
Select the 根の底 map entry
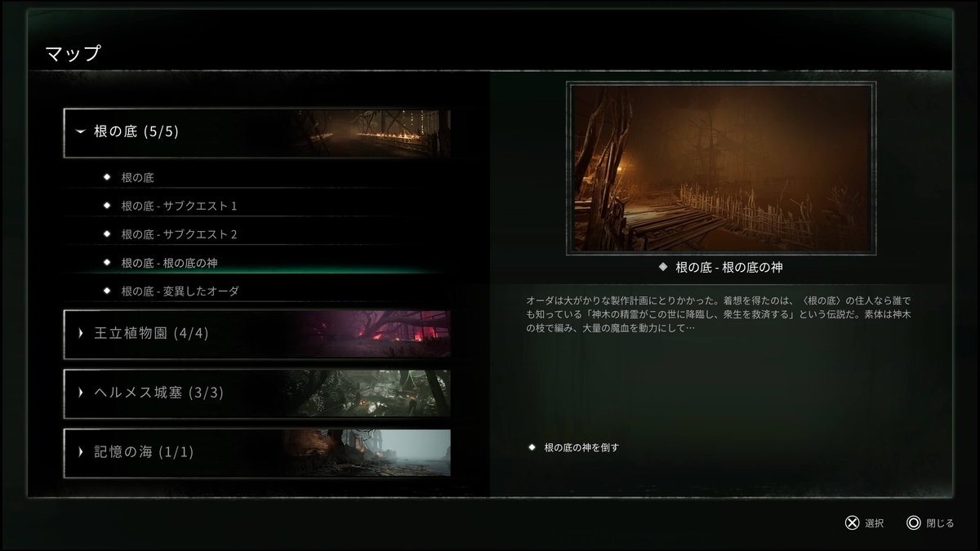click(256, 177)
